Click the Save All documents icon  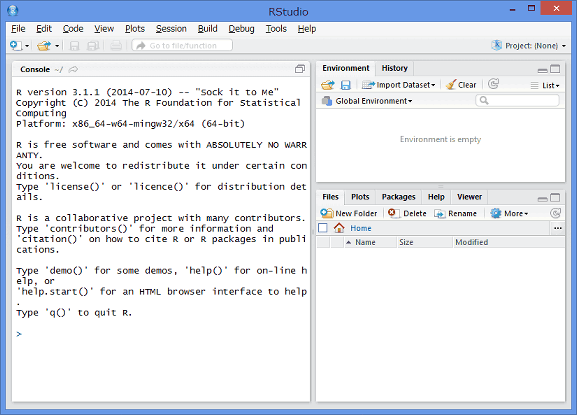click(93, 46)
